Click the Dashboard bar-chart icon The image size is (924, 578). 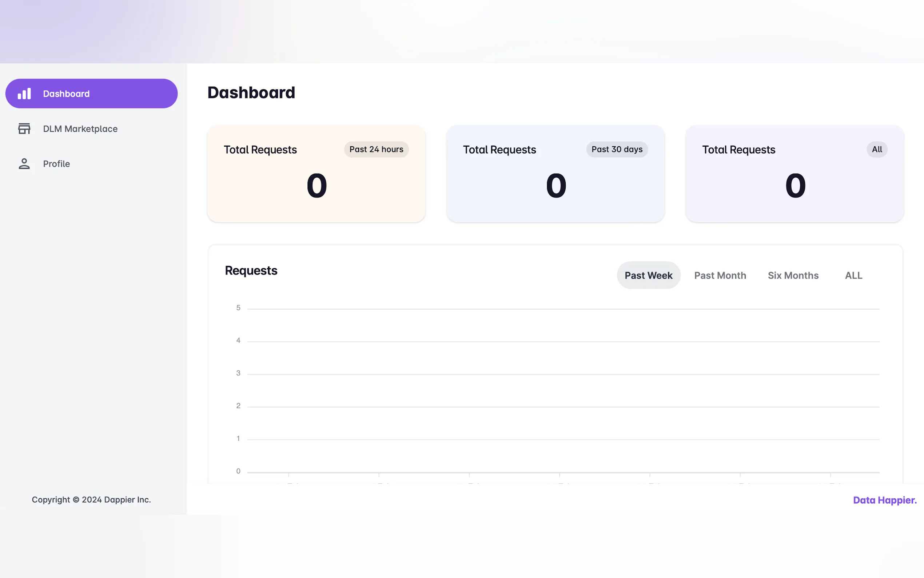24,94
